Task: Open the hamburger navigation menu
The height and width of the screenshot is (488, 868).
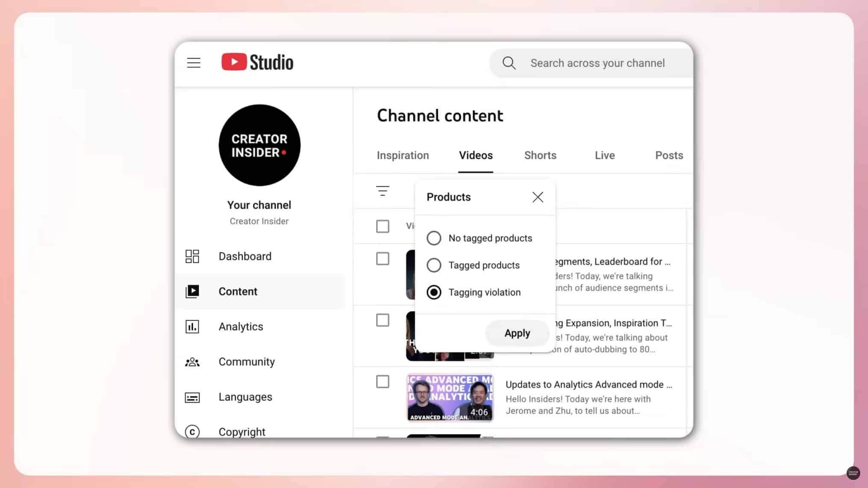Action: 194,63
